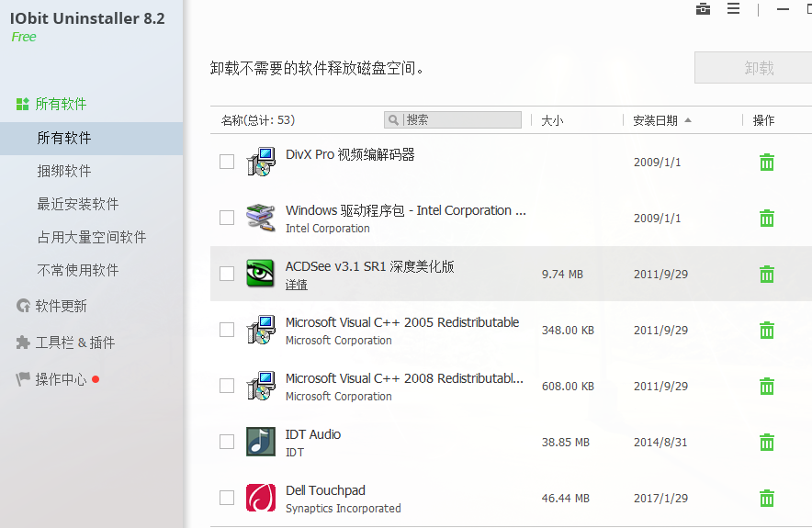Screen dimensions: 812x528
Task: Click the IDT Audio music note icon
Action: (261, 442)
